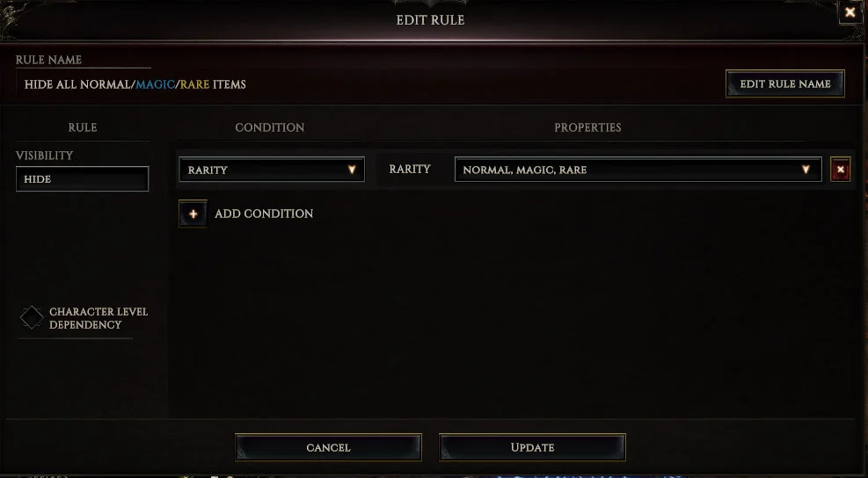Expand the Normal, Magic, Rare properties dropdown

[x=638, y=170]
